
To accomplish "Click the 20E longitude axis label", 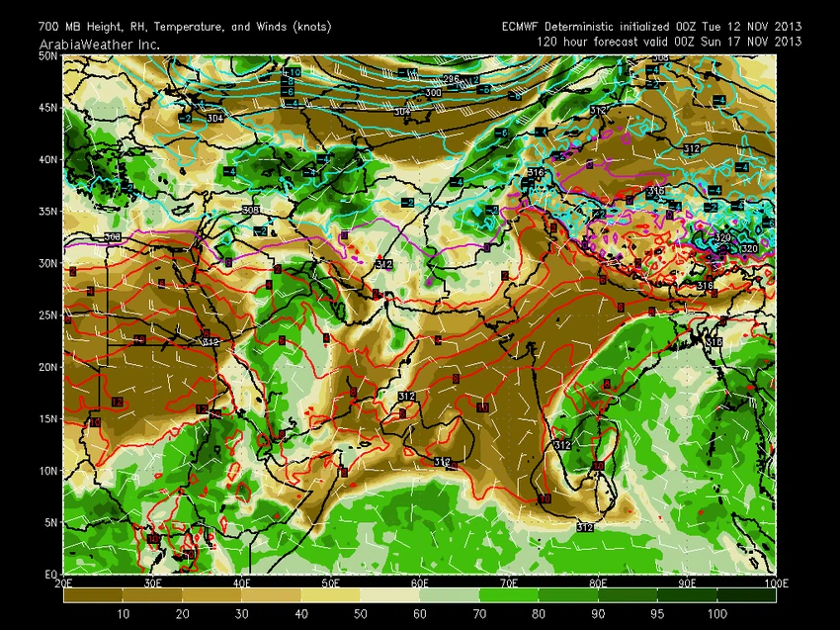I will (x=65, y=584).
